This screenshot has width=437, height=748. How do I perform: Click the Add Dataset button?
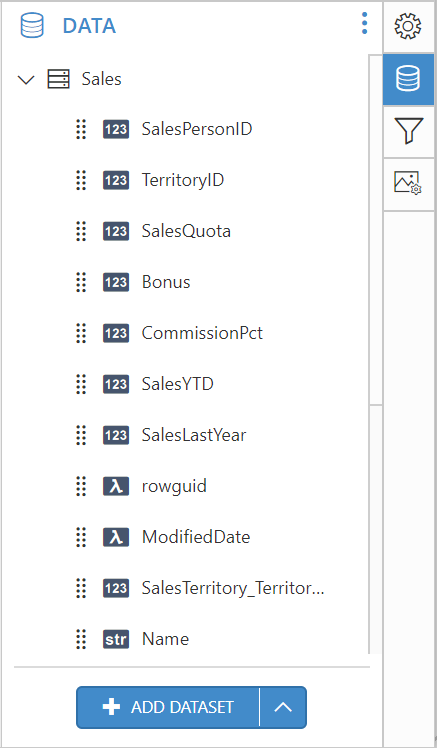pyautogui.click(x=168, y=707)
